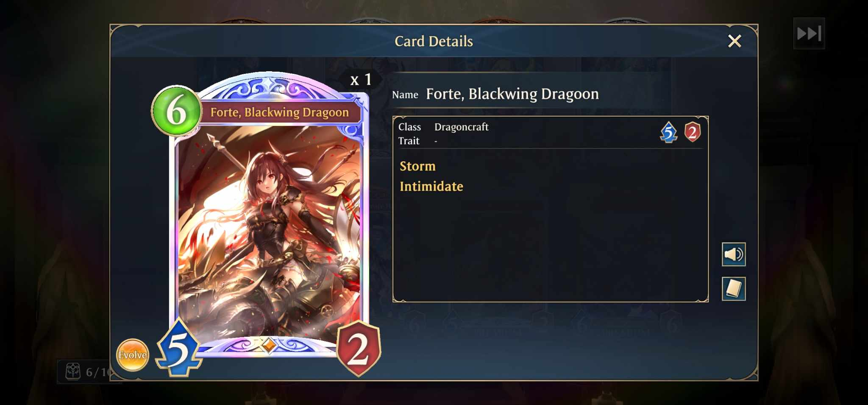Screen dimensions: 868x405
Task: Click the blue attack 5 icon on card
Action: pyautogui.click(x=179, y=348)
